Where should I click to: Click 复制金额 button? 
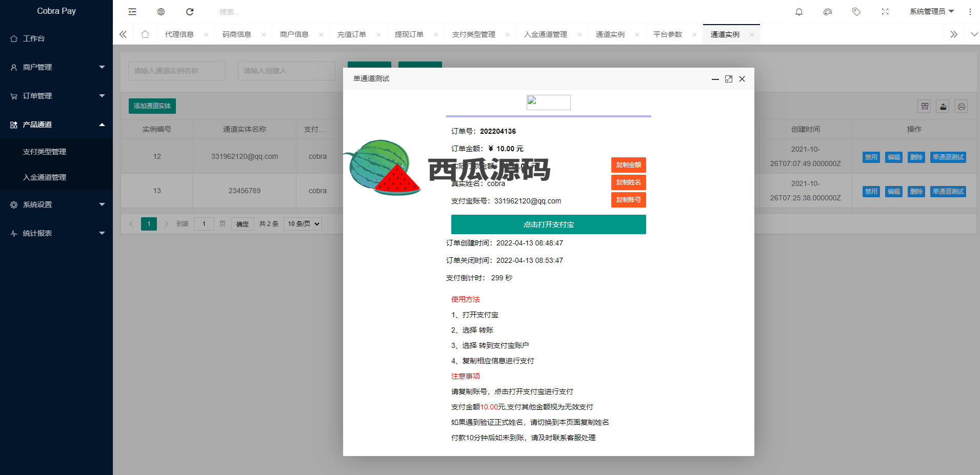(x=629, y=165)
